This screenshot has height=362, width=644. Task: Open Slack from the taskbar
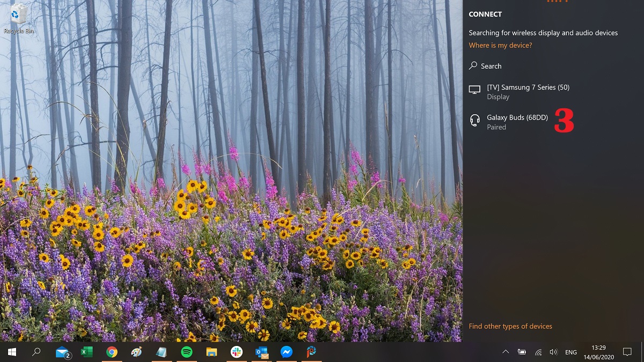[237, 352]
